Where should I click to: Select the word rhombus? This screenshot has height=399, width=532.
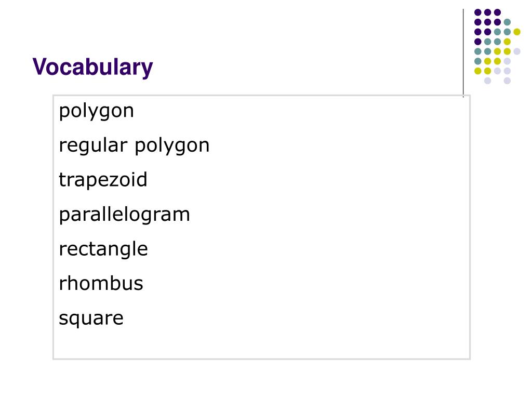tap(101, 283)
